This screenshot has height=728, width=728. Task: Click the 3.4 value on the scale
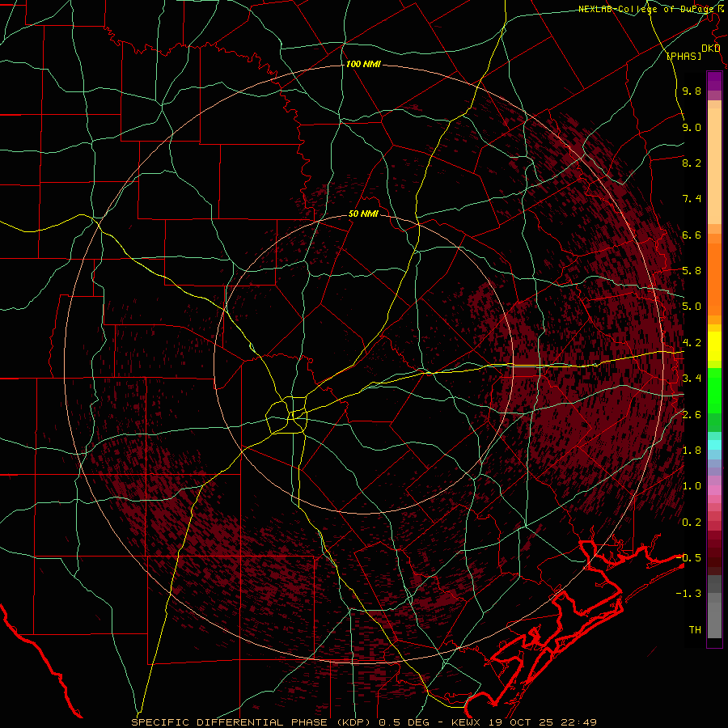pos(692,379)
